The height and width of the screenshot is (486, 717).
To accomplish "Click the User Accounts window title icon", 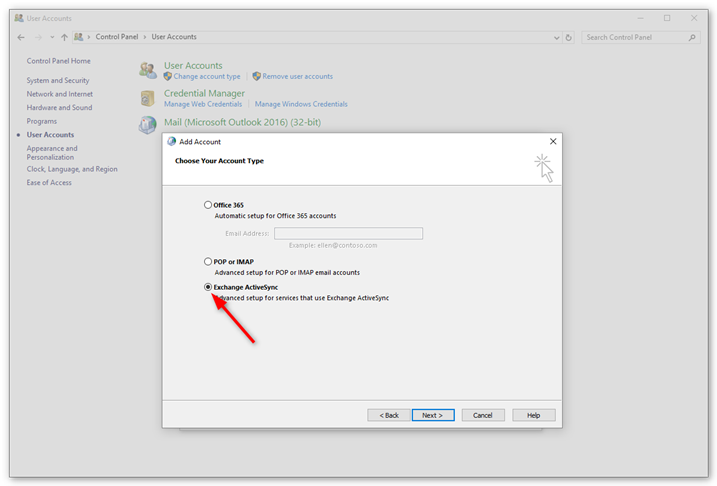I will (19, 18).
